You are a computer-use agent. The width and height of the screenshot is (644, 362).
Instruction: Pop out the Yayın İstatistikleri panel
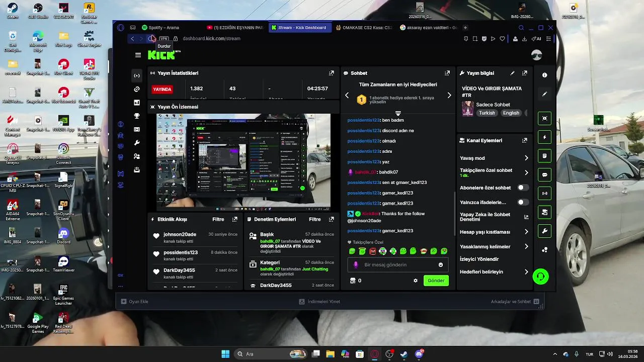click(x=331, y=73)
